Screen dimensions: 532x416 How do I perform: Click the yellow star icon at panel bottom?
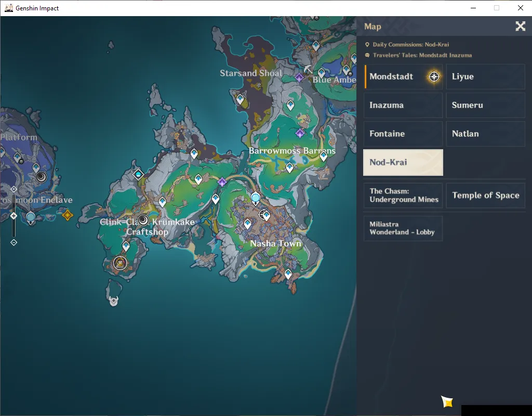point(447,402)
